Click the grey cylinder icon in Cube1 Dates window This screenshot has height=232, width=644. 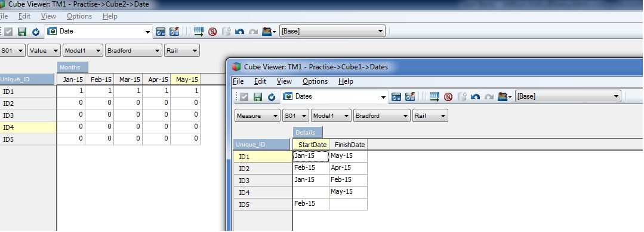(461, 97)
